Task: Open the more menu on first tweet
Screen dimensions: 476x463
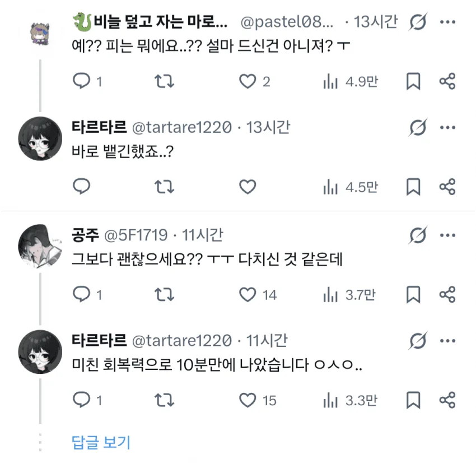Action: 448,22
